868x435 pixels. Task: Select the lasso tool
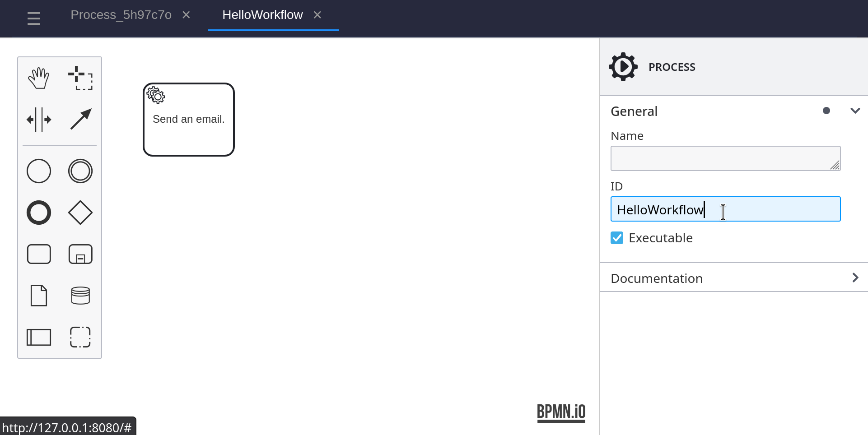coord(80,78)
